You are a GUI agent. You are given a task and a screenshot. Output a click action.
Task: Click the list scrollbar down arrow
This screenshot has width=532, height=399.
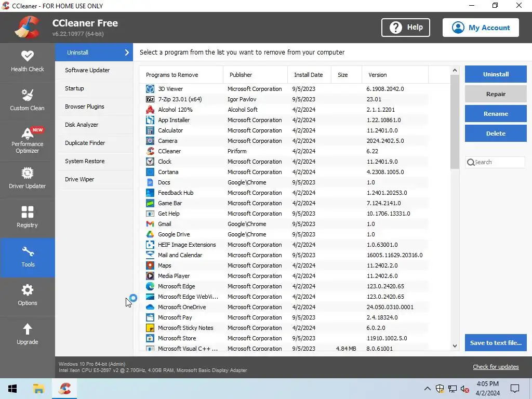click(x=455, y=346)
